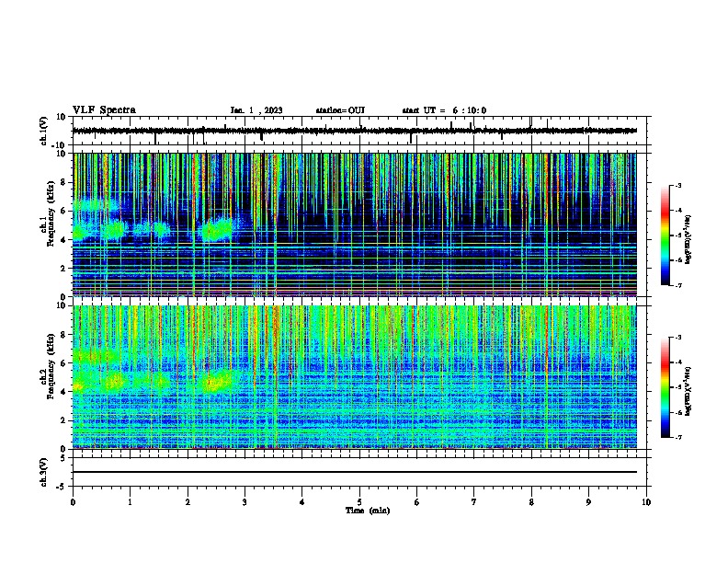Click the ch.1 voltage waveform trace

(x=355, y=131)
